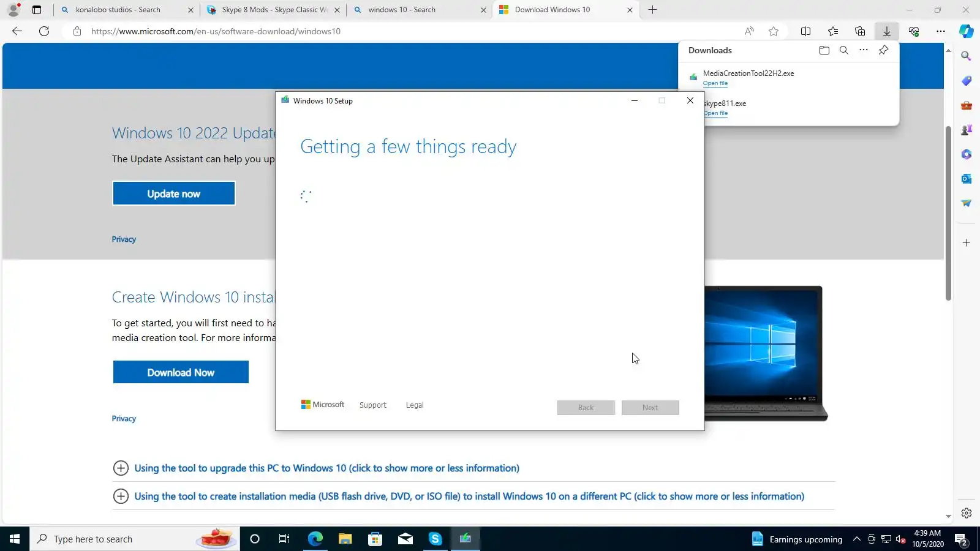Screen dimensions: 980x551
Task: Open the taskbar clock showing 4:39 AM
Action: [927, 539]
